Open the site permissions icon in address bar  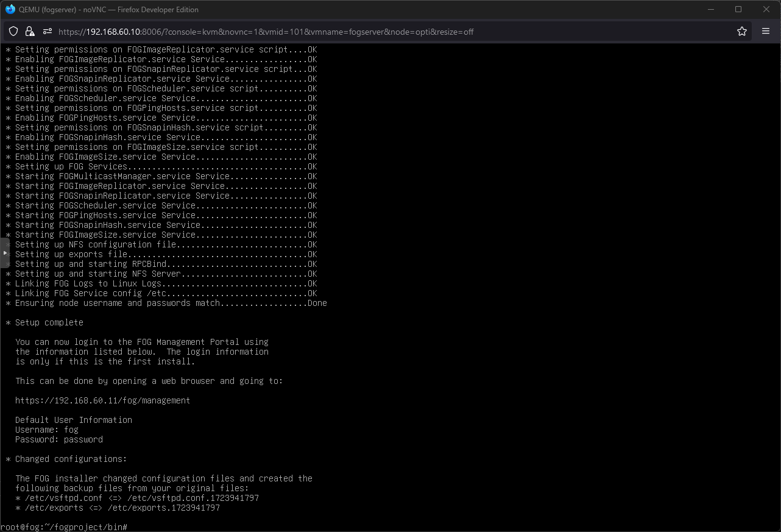point(47,32)
